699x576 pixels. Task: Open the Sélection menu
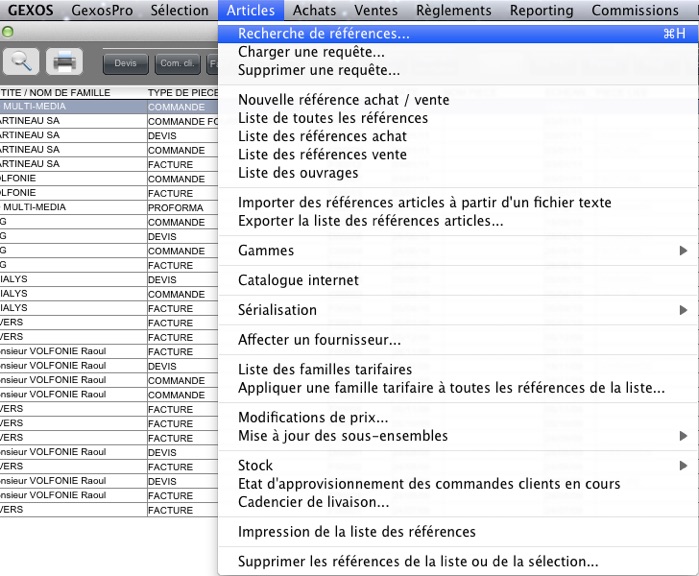[179, 10]
